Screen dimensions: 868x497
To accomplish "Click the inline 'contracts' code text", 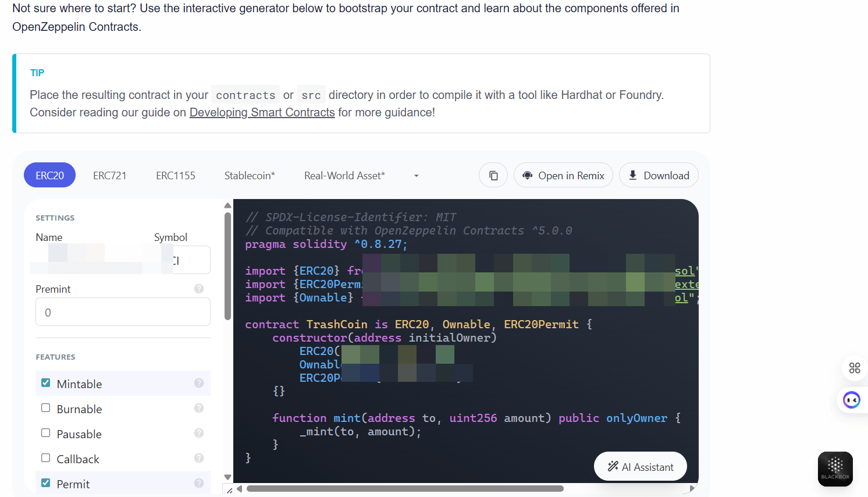I will pos(246,95).
